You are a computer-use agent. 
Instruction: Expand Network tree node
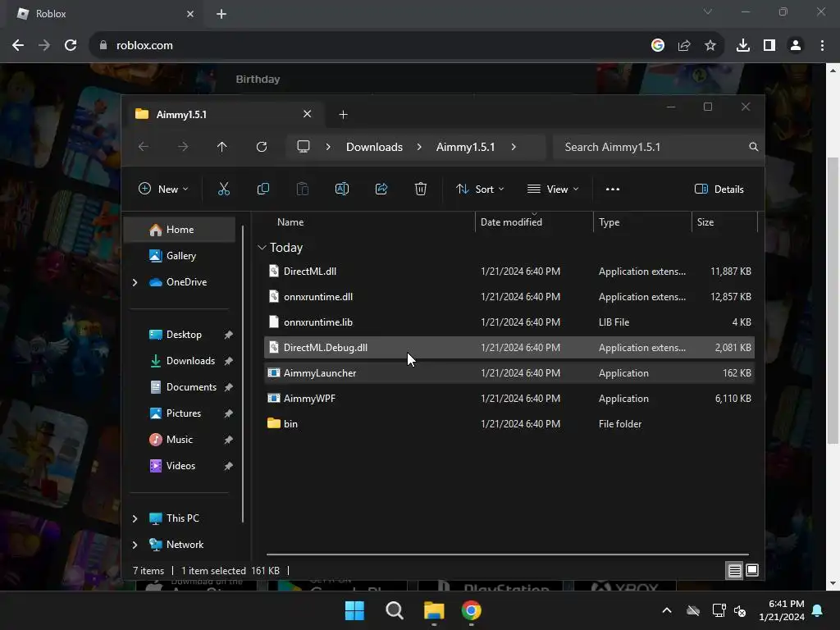135,545
